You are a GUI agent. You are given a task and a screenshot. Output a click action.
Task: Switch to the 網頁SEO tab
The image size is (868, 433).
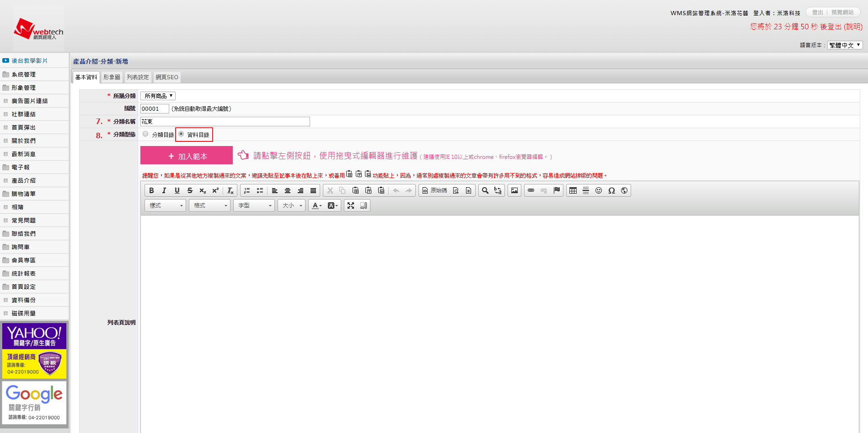pyautogui.click(x=166, y=77)
